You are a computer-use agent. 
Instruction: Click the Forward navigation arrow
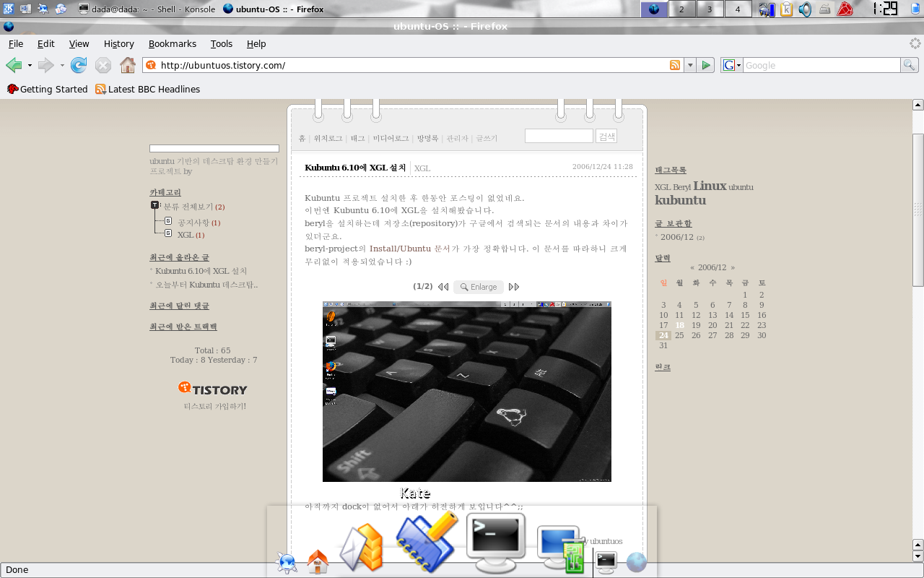(45, 65)
